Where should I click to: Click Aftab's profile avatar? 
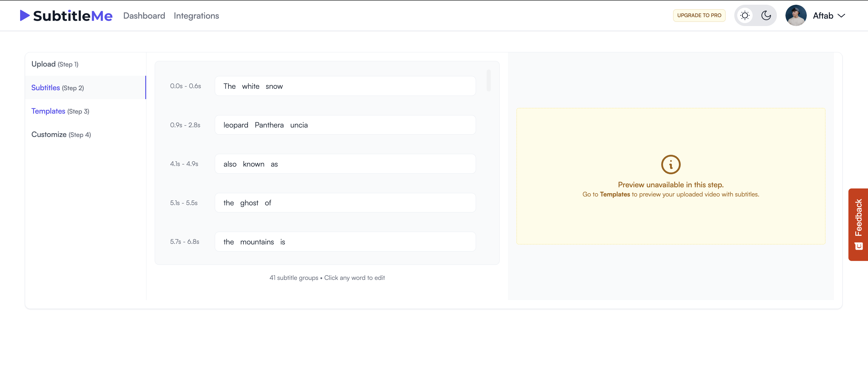[796, 15]
